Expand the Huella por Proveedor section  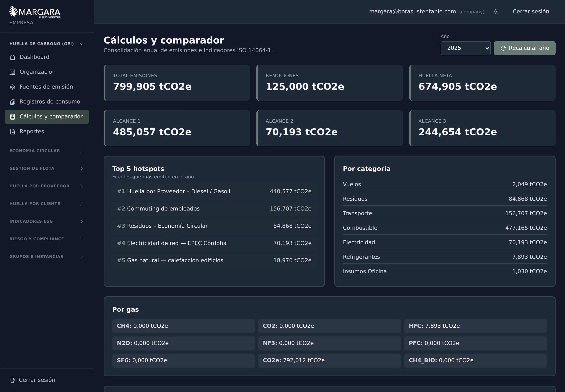[47, 186]
